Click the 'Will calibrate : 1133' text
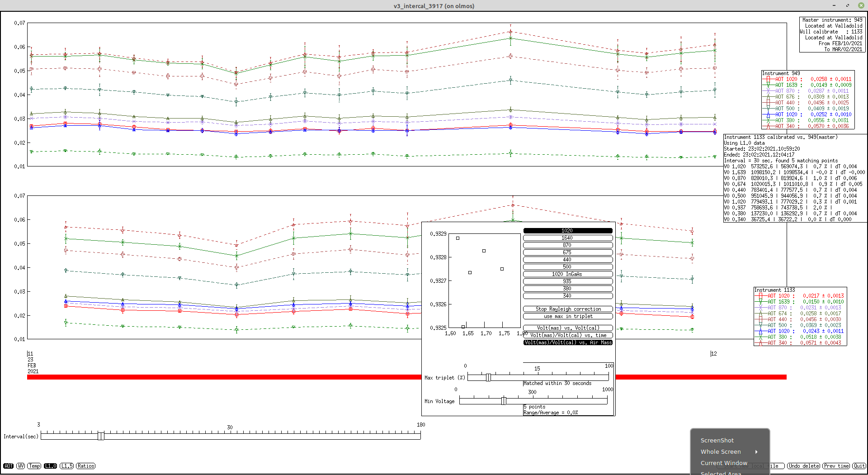Screen dimensions: 868x475 (831, 32)
